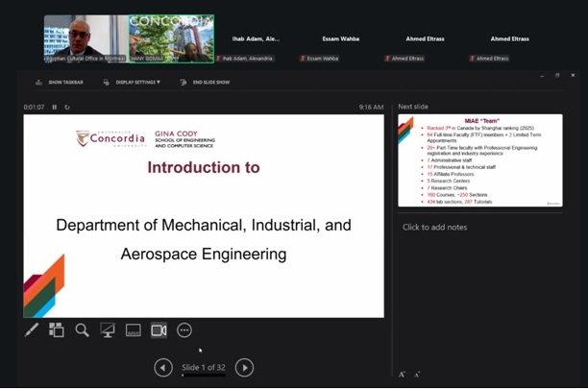
Task: Make the notes text larger
Action: 402,375
